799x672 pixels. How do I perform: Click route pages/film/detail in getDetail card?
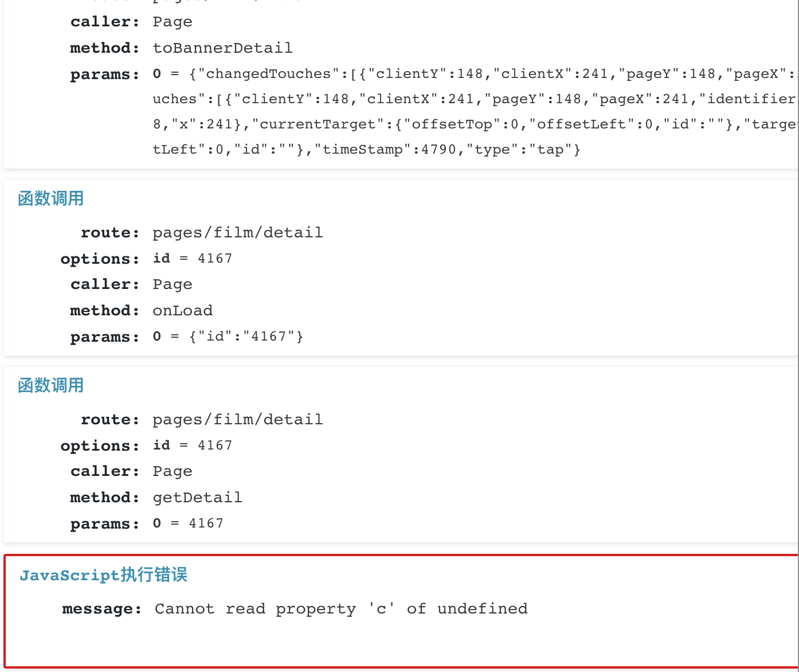click(x=238, y=419)
